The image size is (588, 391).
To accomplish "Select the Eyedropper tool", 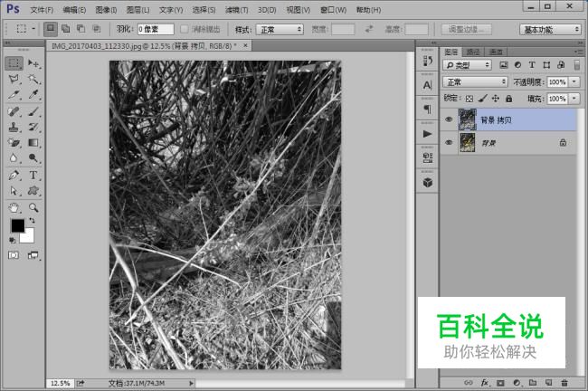I will pyautogui.click(x=33, y=94).
